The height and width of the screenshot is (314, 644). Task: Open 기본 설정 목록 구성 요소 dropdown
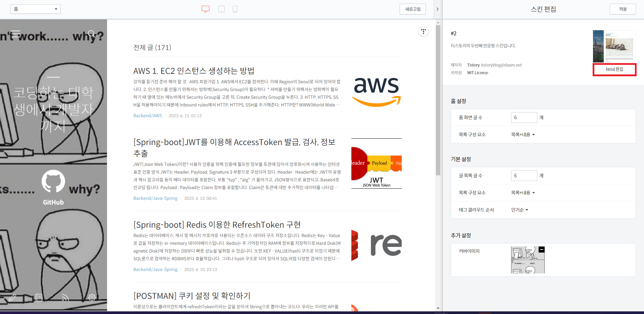[523, 193]
